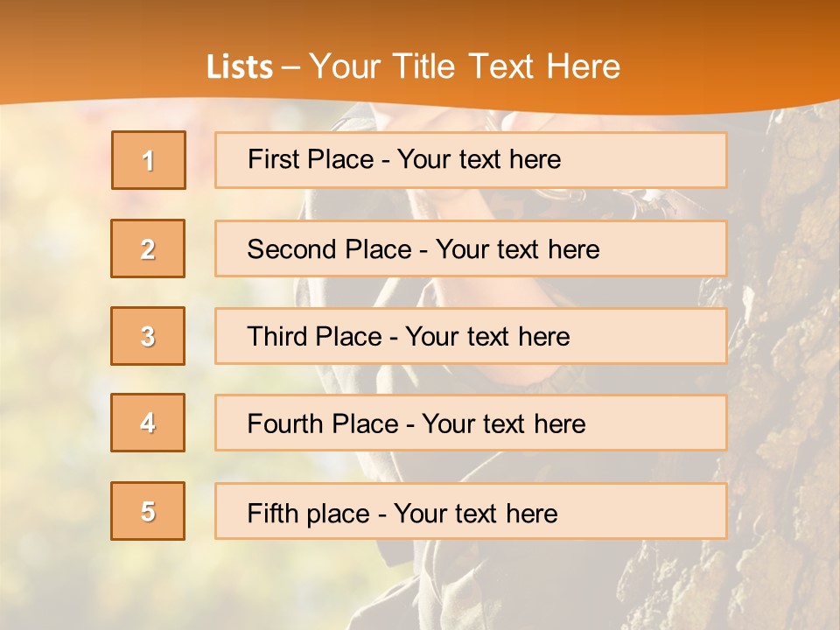
Task: Click the Third Place text box
Action: 471,336
